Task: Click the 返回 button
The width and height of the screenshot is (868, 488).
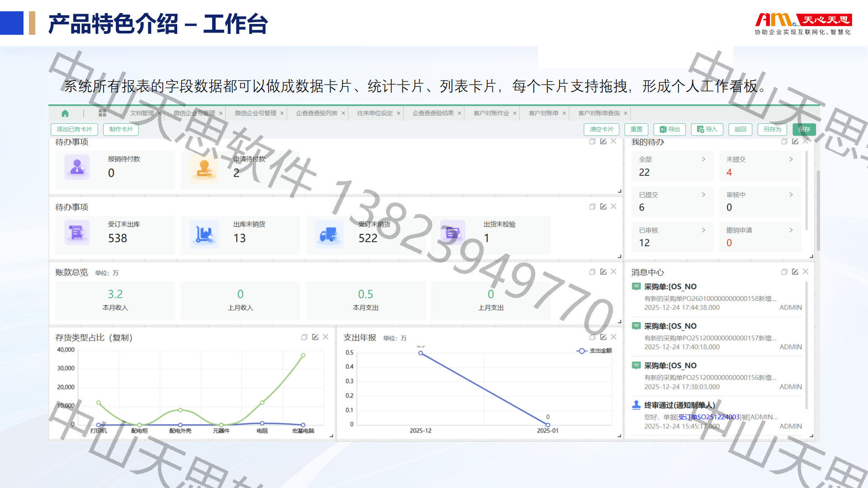Action: [x=741, y=129]
